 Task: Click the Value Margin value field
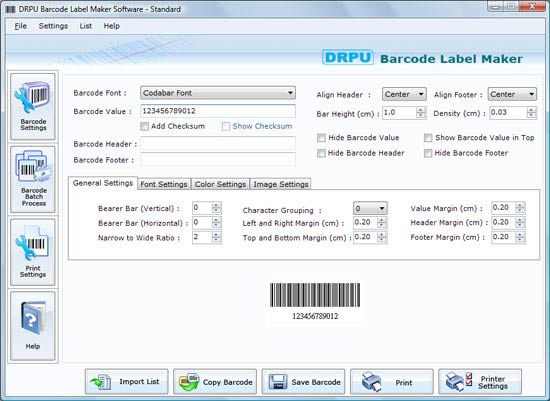[x=503, y=208]
